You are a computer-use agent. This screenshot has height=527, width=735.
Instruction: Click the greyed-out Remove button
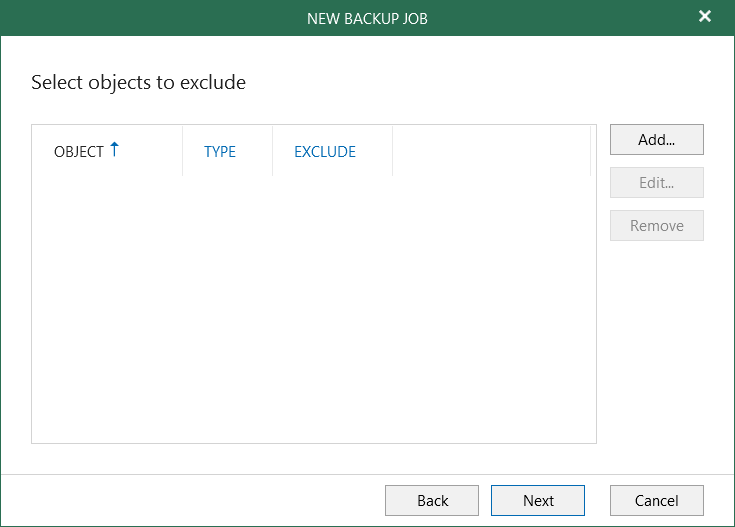[x=656, y=226]
